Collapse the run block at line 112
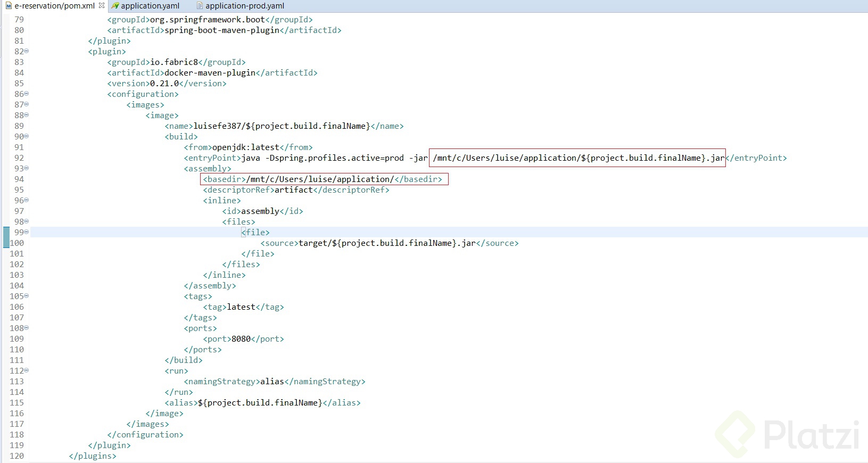The image size is (868, 463). [27, 370]
